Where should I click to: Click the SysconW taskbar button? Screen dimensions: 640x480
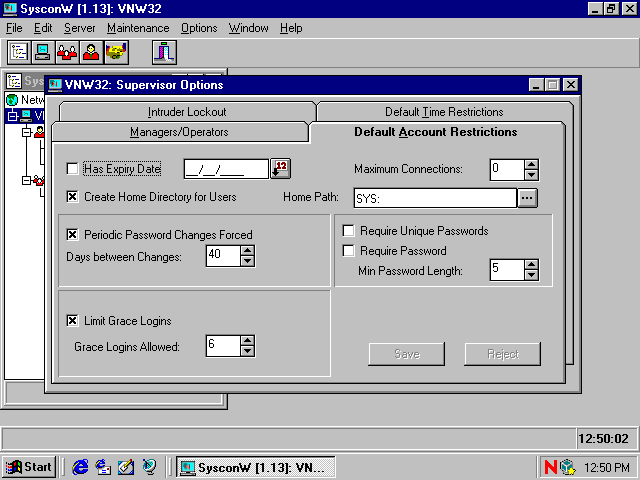pyautogui.click(x=256, y=467)
